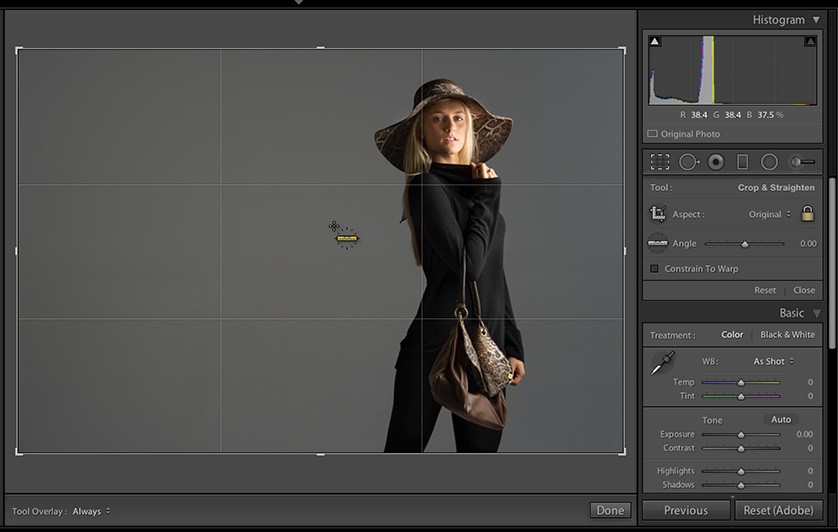
Task: Check Constrain To Warp
Action: point(654,268)
